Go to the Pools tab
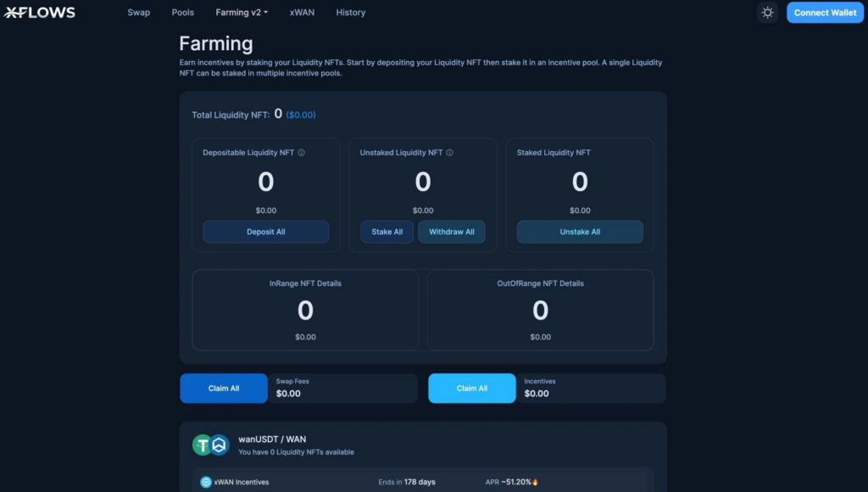The image size is (868, 492). pos(183,13)
